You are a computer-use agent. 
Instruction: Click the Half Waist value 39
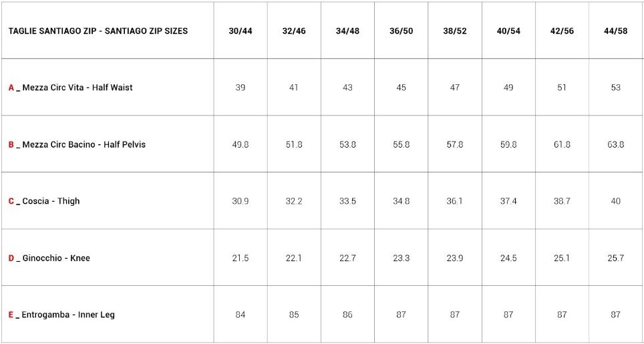[x=240, y=88]
